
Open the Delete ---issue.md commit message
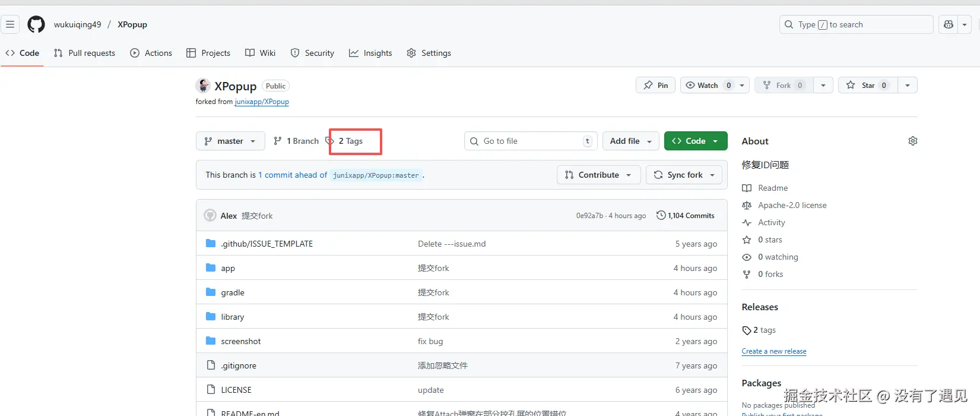[x=452, y=244]
